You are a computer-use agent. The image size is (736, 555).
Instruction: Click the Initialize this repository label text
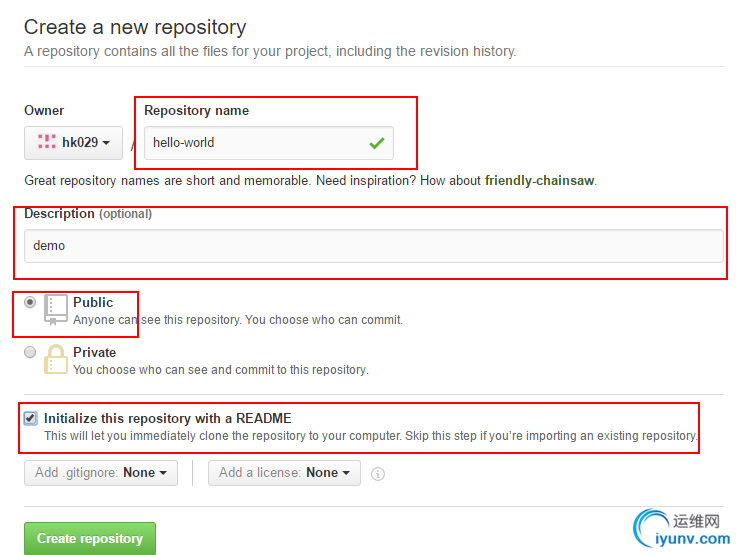click(167, 418)
